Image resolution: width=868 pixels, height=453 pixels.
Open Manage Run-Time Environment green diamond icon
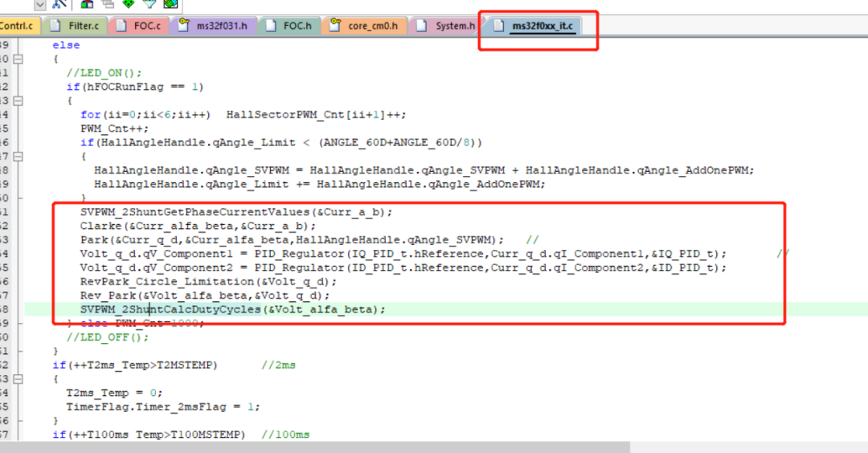pos(129,4)
